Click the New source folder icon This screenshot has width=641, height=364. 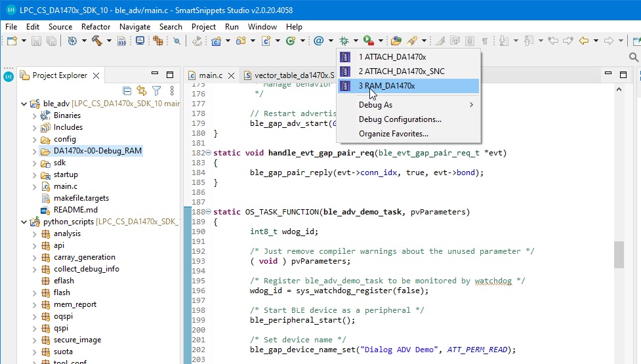click(241, 41)
